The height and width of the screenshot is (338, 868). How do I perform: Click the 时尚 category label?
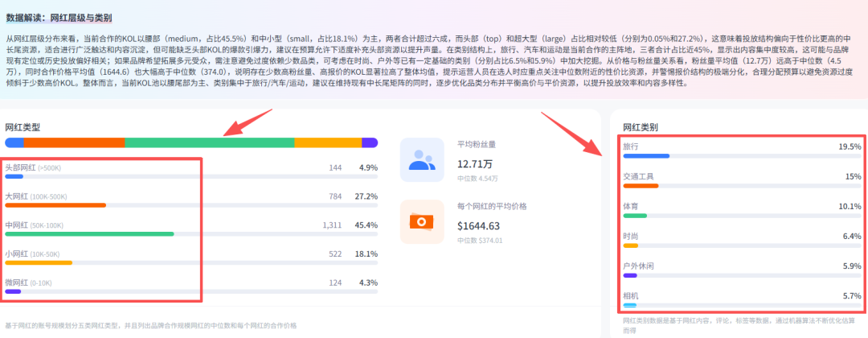click(631, 236)
